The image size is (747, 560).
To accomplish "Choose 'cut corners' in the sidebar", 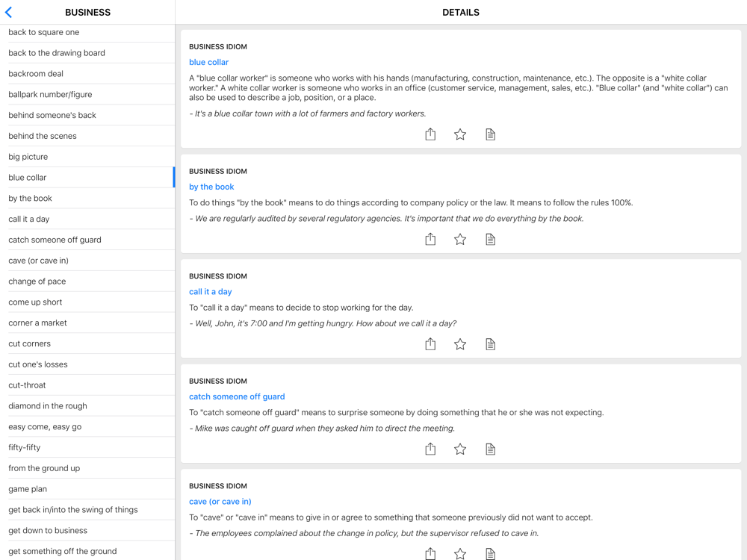I will [30, 343].
